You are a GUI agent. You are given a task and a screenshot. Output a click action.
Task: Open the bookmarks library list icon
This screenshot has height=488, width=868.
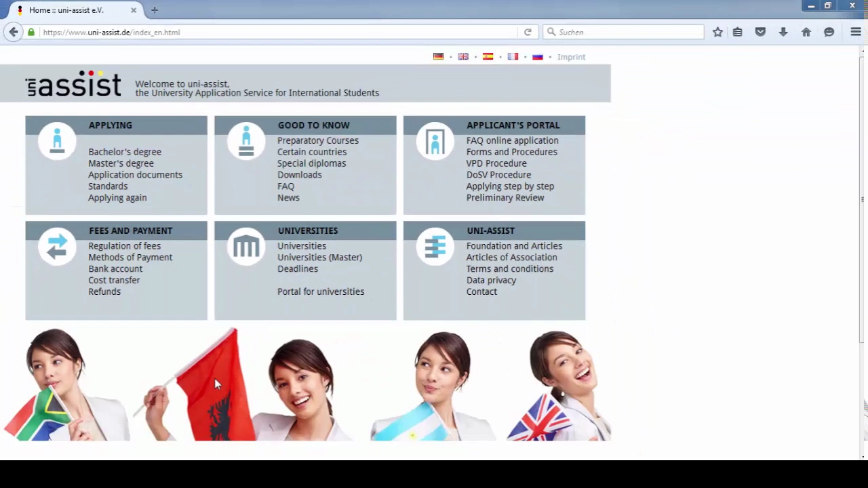click(x=738, y=32)
